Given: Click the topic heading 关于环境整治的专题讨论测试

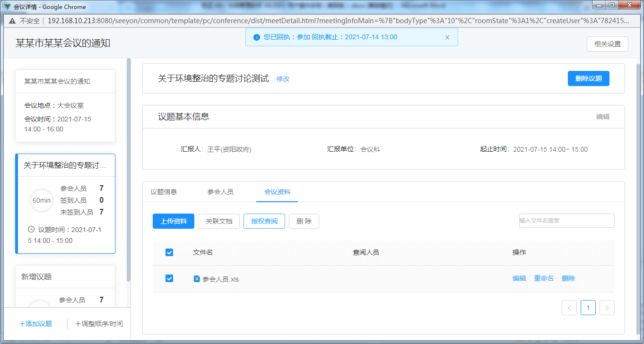Looking at the screenshot, I should tap(213, 78).
